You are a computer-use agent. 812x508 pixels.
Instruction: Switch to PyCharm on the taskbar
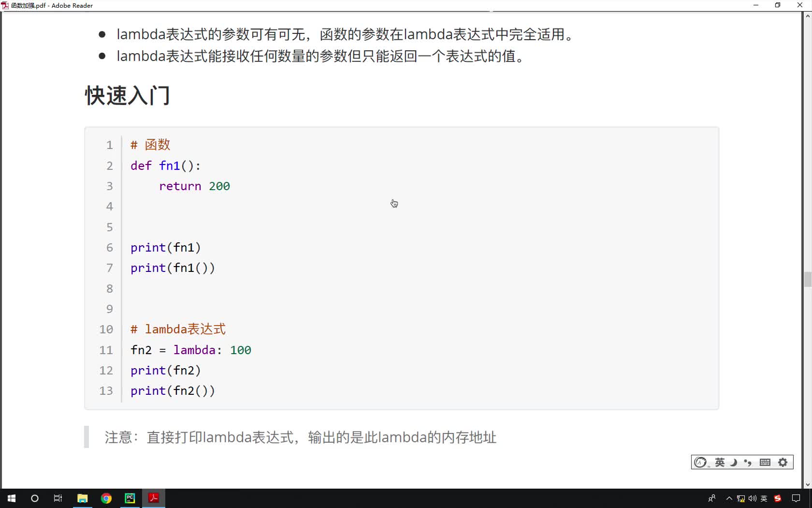[130, 498]
